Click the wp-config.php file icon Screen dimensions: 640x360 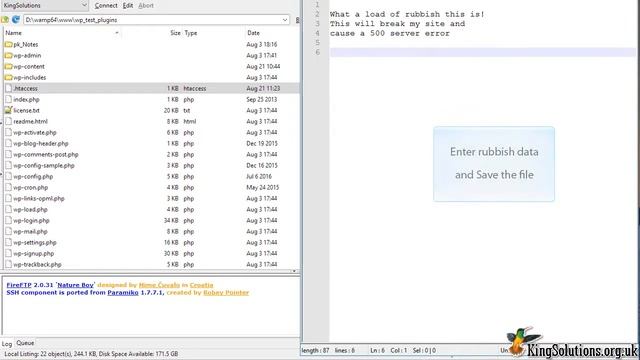9,177
